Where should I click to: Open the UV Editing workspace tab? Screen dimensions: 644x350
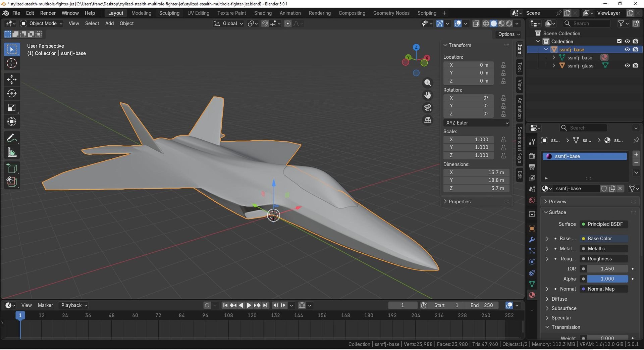(x=198, y=13)
